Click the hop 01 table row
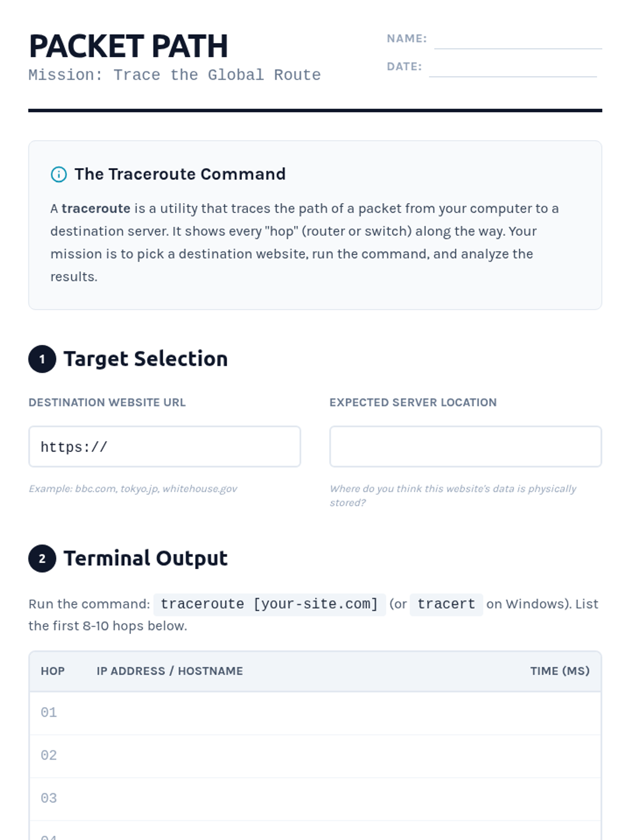The image size is (630, 840). coord(315,712)
